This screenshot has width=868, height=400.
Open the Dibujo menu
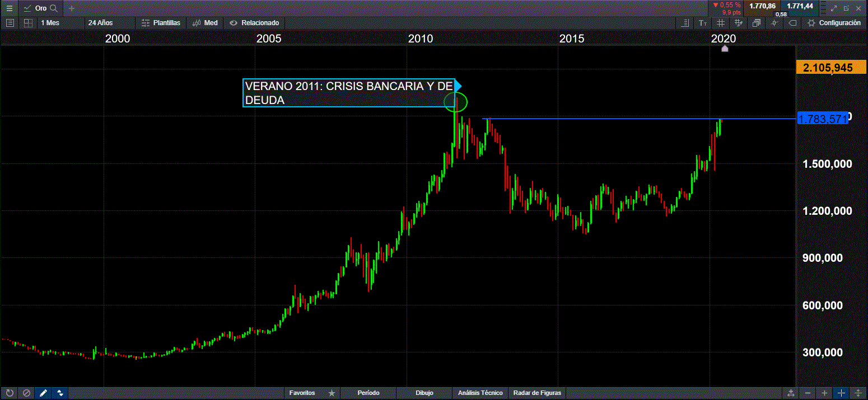pyautogui.click(x=424, y=393)
